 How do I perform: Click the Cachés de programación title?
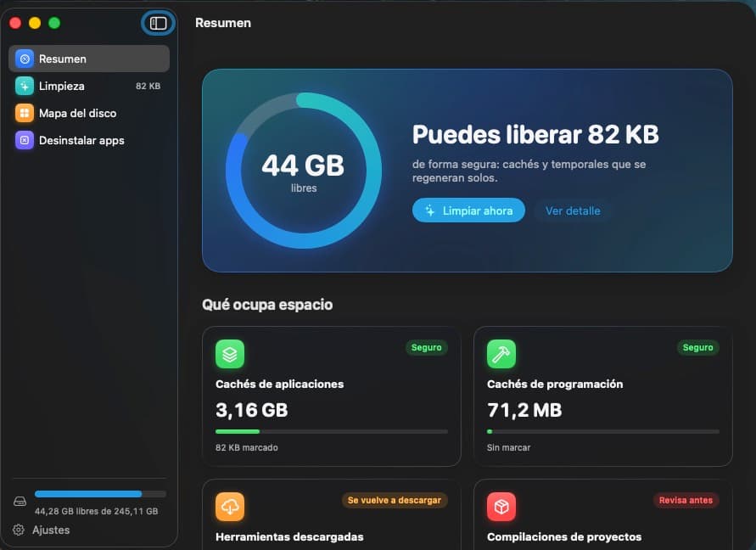(x=555, y=384)
